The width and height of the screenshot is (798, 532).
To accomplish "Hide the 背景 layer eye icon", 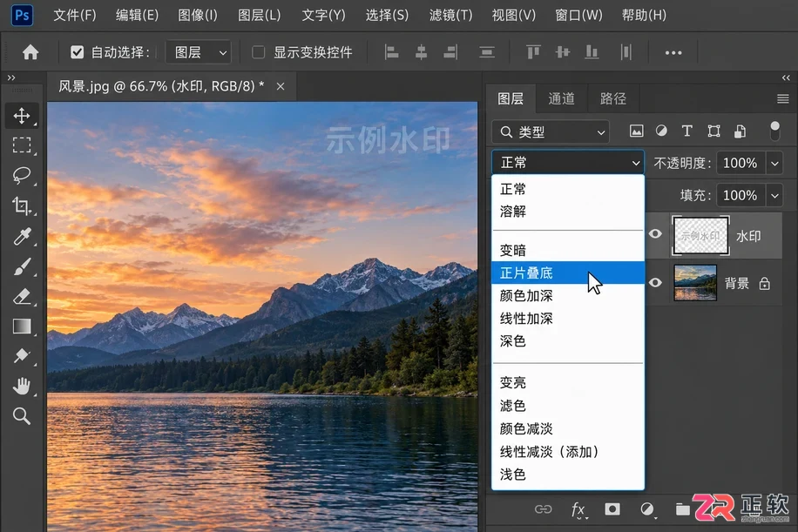I will pos(655,283).
